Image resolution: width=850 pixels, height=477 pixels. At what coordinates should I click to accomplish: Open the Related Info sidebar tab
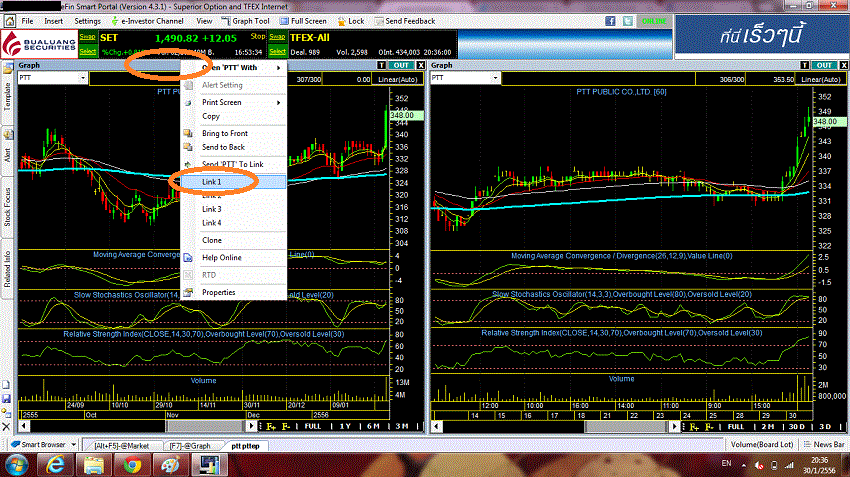pos(7,269)
